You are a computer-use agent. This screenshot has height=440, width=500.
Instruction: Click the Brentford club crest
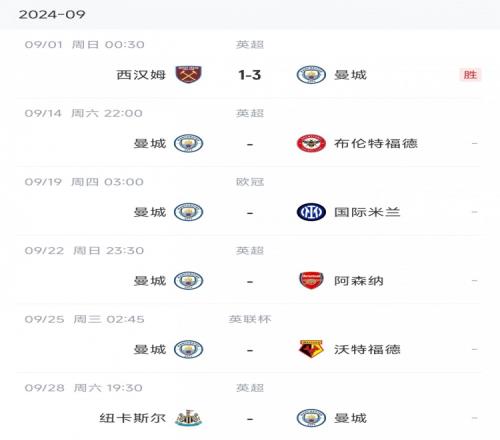tap(311, 143)
